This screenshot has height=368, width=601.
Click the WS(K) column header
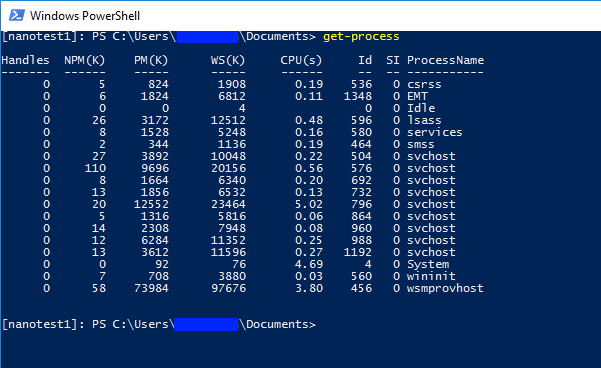[x=228, y=60]
